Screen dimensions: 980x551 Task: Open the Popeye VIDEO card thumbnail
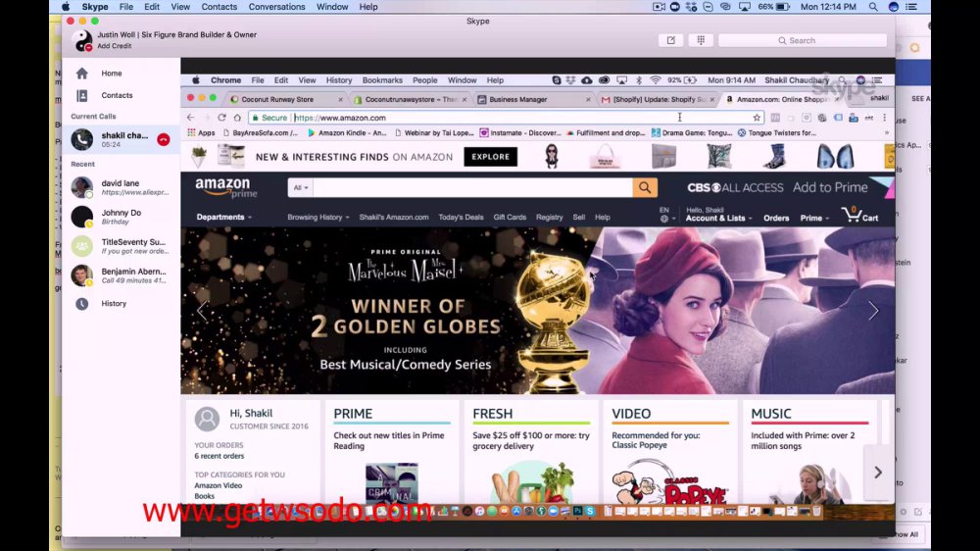[x=669, y=481]
